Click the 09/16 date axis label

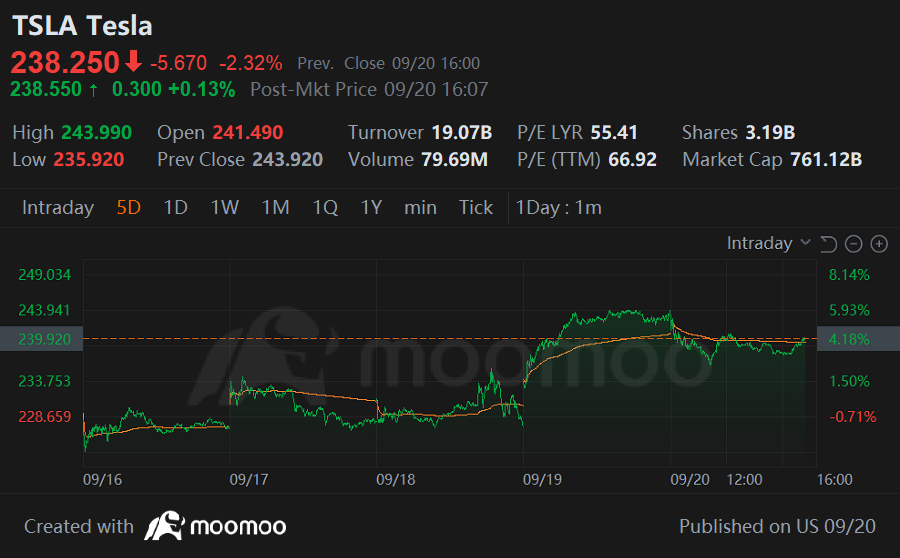click(x=103, y=480)
